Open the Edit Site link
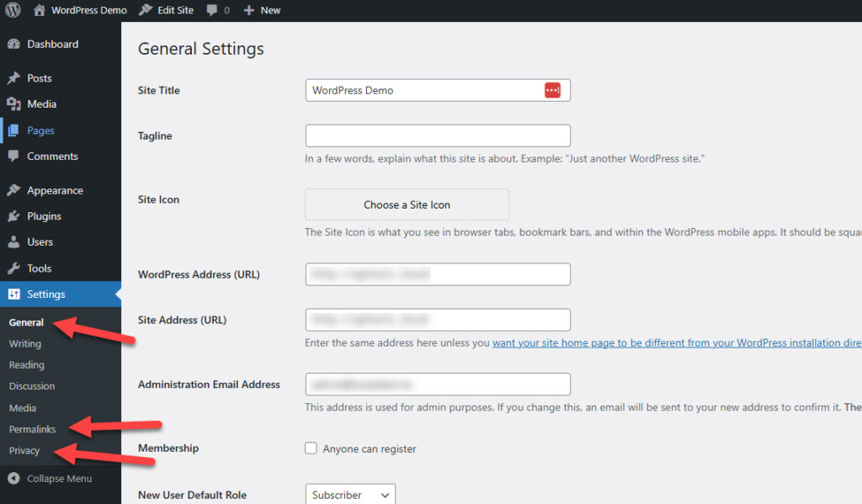 167,10
